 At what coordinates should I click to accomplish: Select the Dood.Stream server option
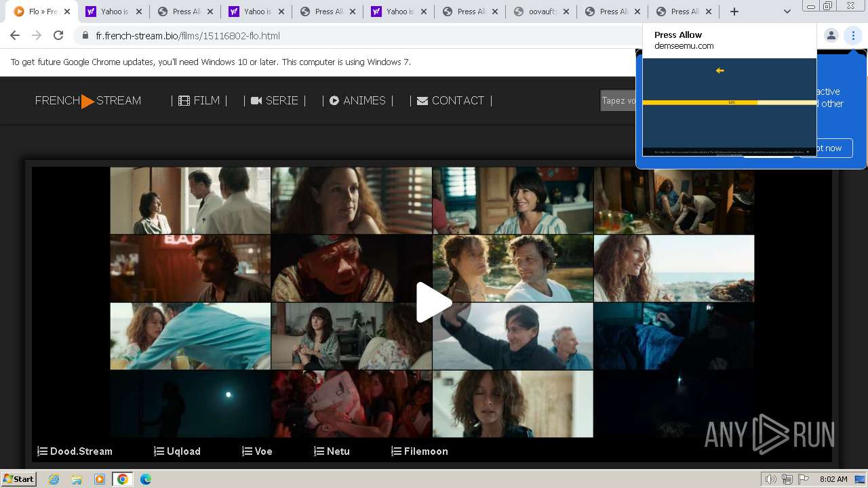(75, 451)
